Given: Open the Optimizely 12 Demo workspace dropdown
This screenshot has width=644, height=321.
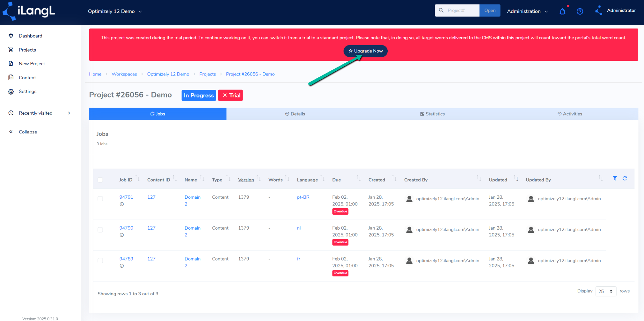Looking at the screenshot, I should [x=115, y=11].
